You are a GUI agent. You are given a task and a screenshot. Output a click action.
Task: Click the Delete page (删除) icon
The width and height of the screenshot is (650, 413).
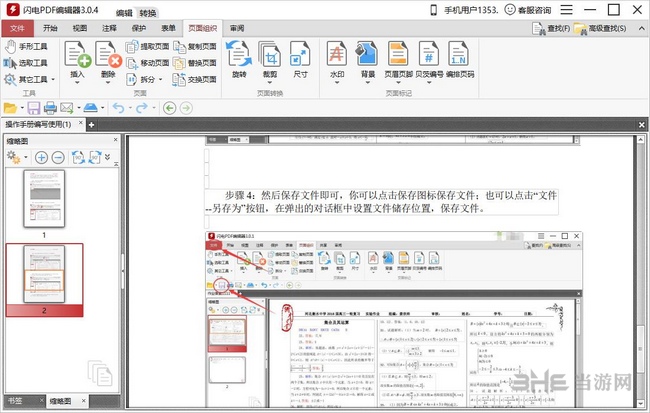(108, 54)
